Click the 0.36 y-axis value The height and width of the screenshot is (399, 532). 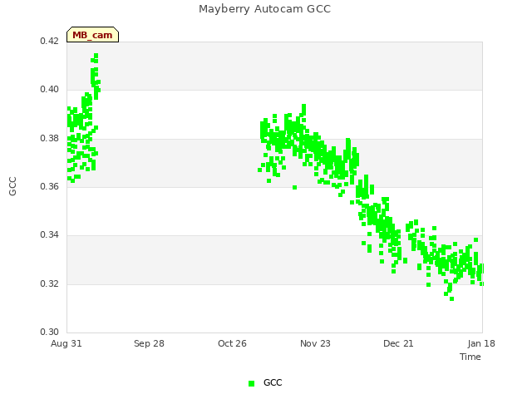(50, 186)
